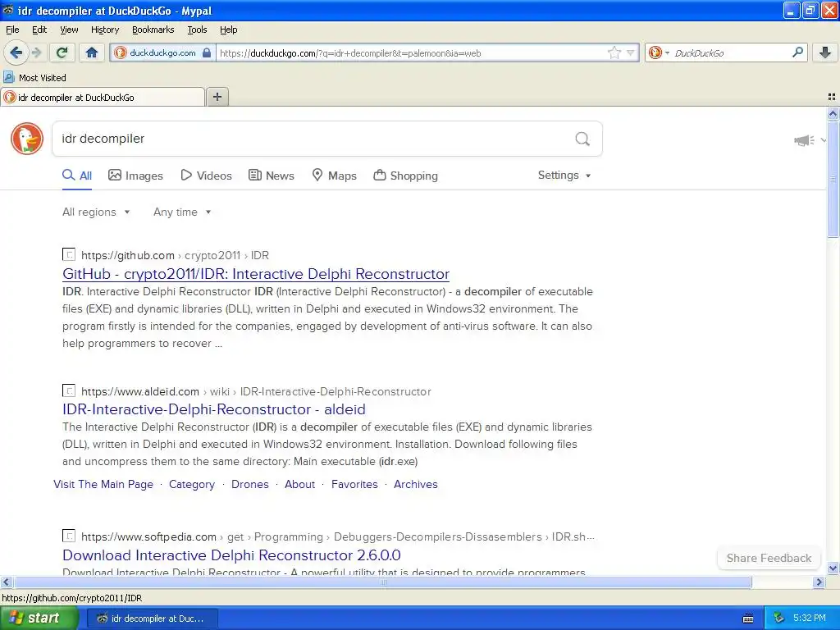
Task: Switch to Shopping results tab
Action: click(405, 176)
